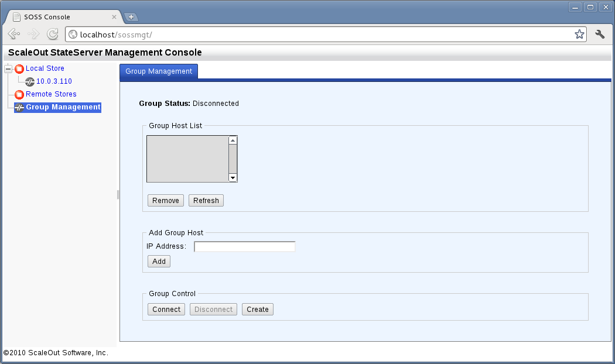Maximize the browser window
The height and width of the screenshot is (364, 615).
tap(590, 7)
